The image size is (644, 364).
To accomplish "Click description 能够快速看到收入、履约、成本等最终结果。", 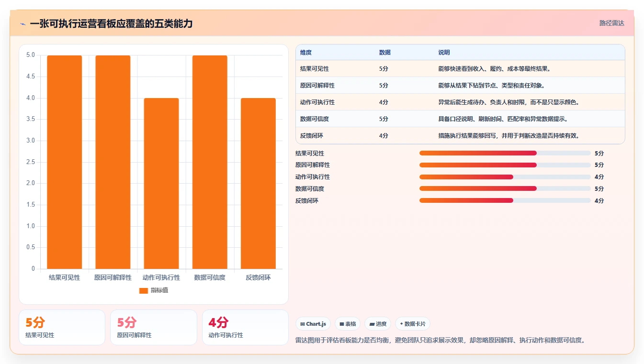I will click(x=495, y=69).
